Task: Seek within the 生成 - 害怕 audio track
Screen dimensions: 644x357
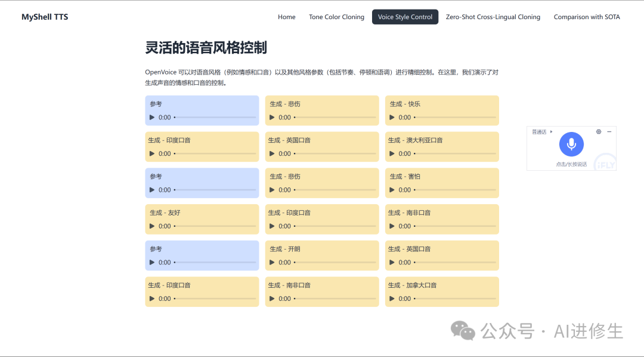Action: tap(455, 190)
